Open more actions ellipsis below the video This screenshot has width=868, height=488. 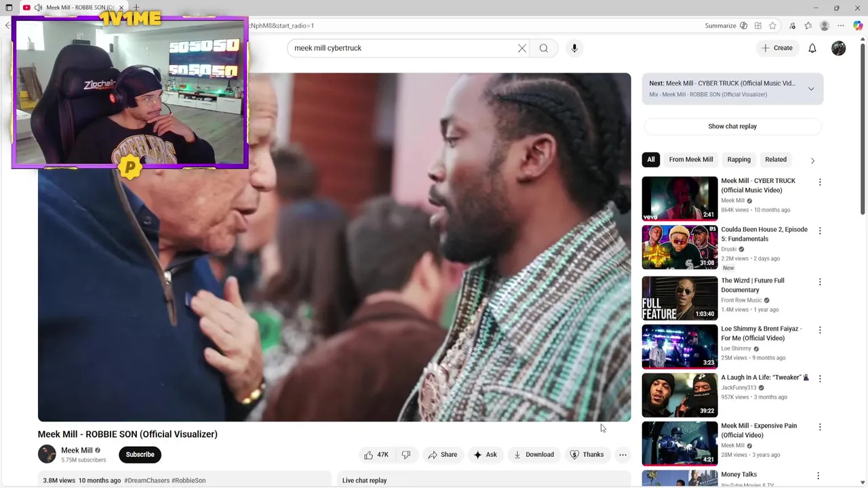coord(623,455)
